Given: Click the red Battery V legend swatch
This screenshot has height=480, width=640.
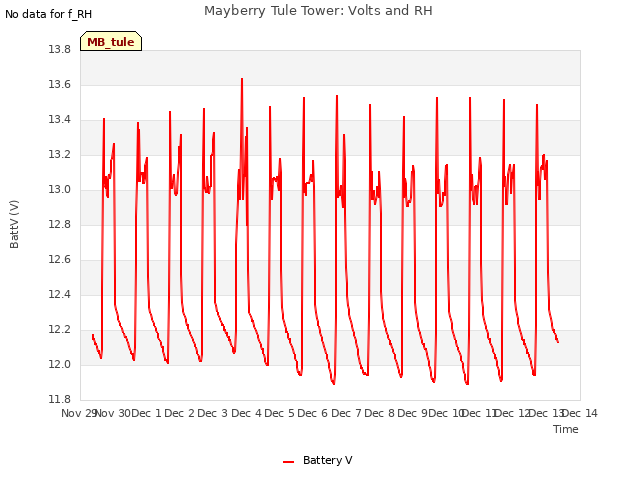Looking at the screenshot, I should click(x=289, y=462).
